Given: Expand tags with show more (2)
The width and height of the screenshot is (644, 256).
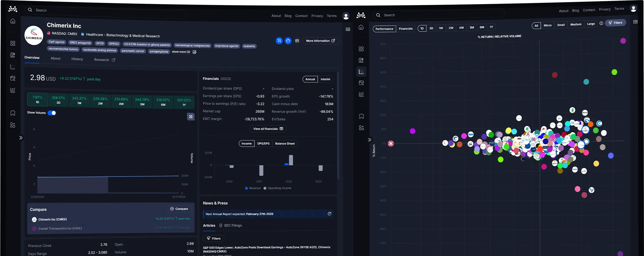Looking at the screenshot, I should click(x=181, y=52).
